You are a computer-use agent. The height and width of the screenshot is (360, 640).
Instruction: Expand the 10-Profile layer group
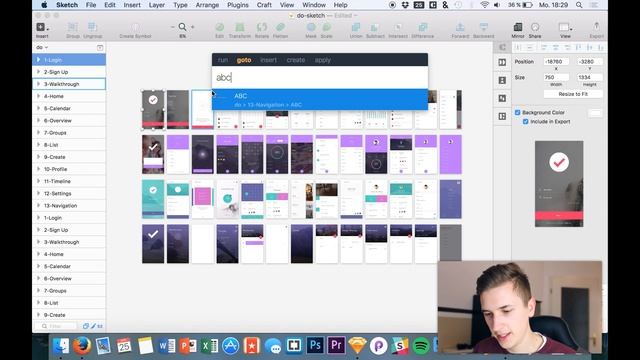coord(38,169)
